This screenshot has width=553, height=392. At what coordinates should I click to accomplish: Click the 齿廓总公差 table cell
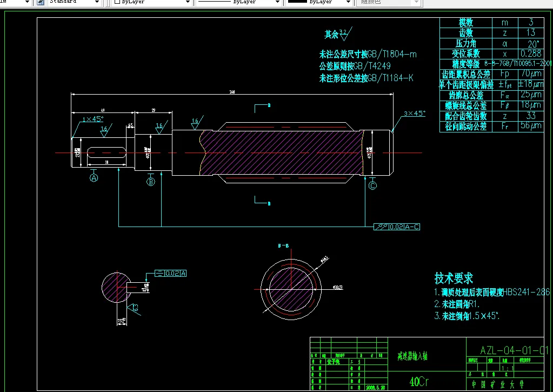(x=466, y=95)
